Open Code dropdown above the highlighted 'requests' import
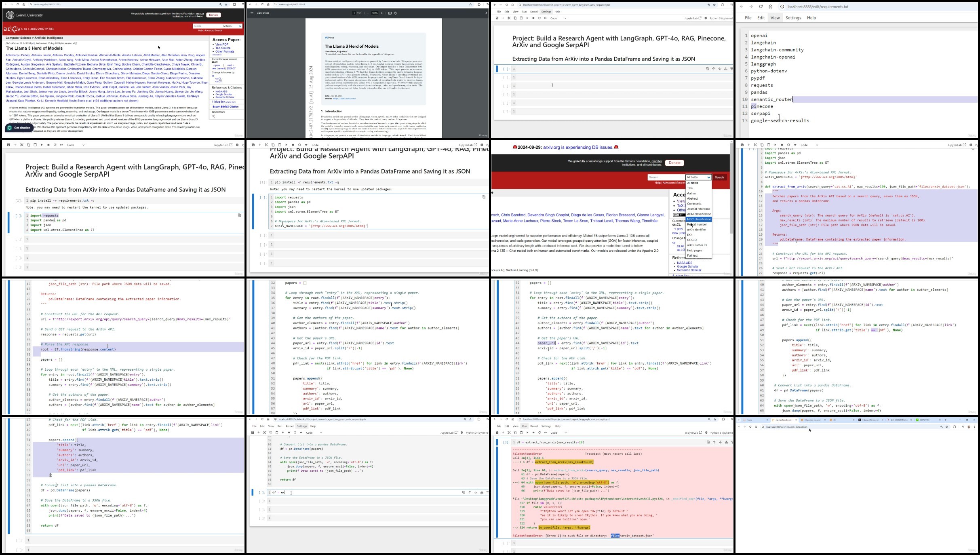This screenshot has width=980, height=555. click(x=76, y=145)
